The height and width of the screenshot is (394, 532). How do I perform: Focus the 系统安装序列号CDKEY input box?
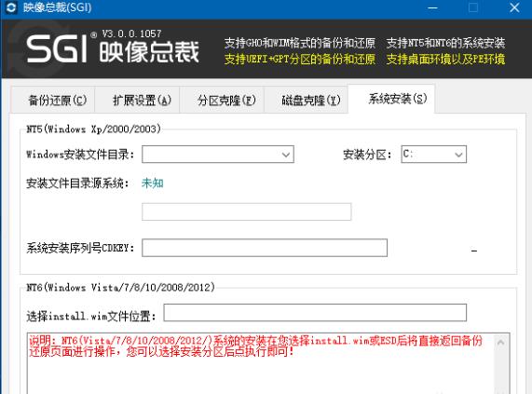pos(265,248)
